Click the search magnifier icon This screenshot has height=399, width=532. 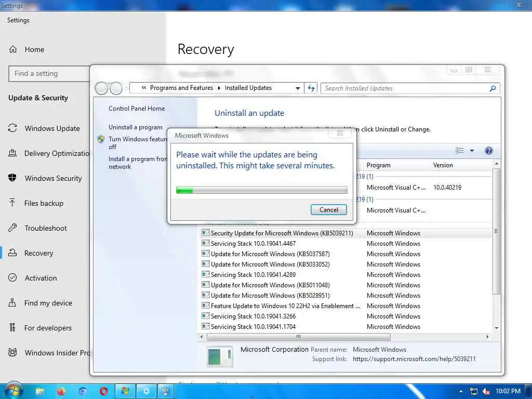pyautogui.click(x=493, y=88)
